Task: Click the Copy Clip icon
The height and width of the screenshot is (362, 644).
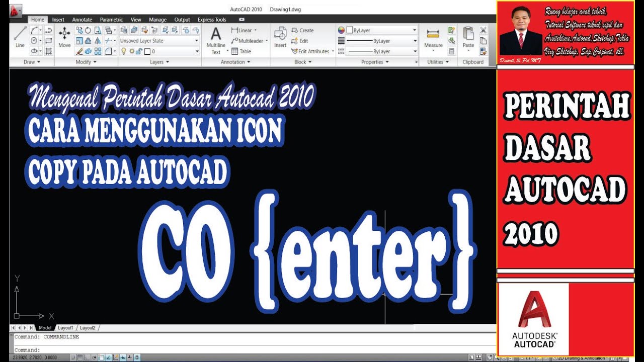Action: coord(483,41)
